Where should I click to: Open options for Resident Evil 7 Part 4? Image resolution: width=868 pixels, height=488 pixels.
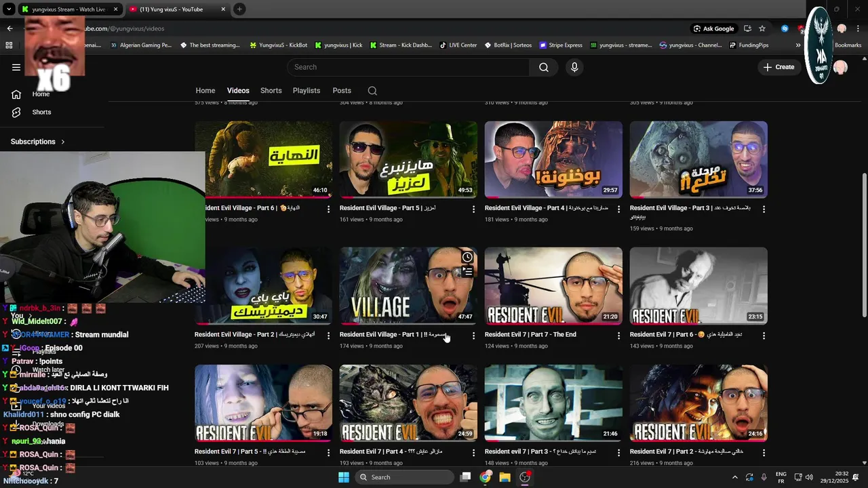[474, 453]
